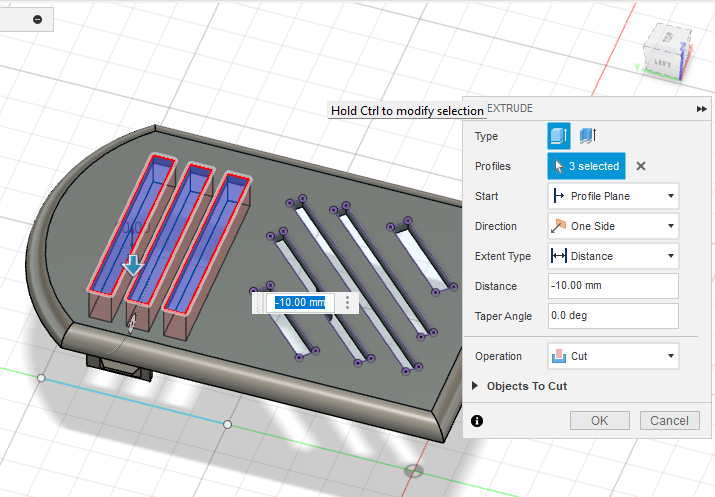Click the ViewCube in the corner
The height and width of the screenshot is (497, 715).
point(667,51)
